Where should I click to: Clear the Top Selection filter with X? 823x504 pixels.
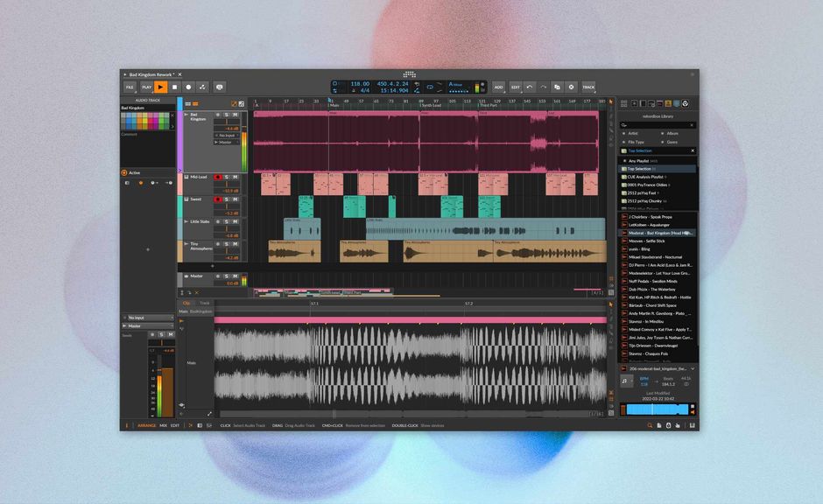click(x=693, y=150)
